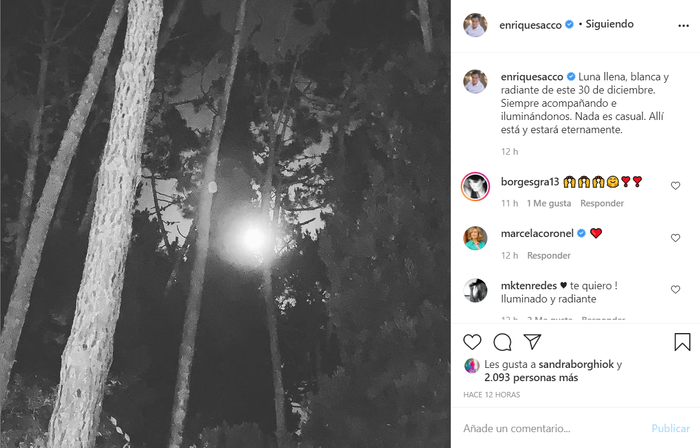Type in the Añade un comentario field

pos(545,428)
